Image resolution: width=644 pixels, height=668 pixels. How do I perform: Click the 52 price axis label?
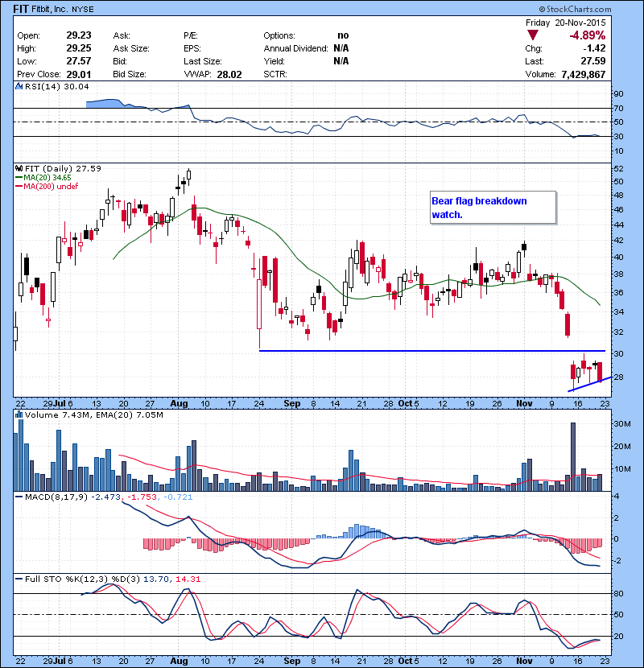click(618, 169)
